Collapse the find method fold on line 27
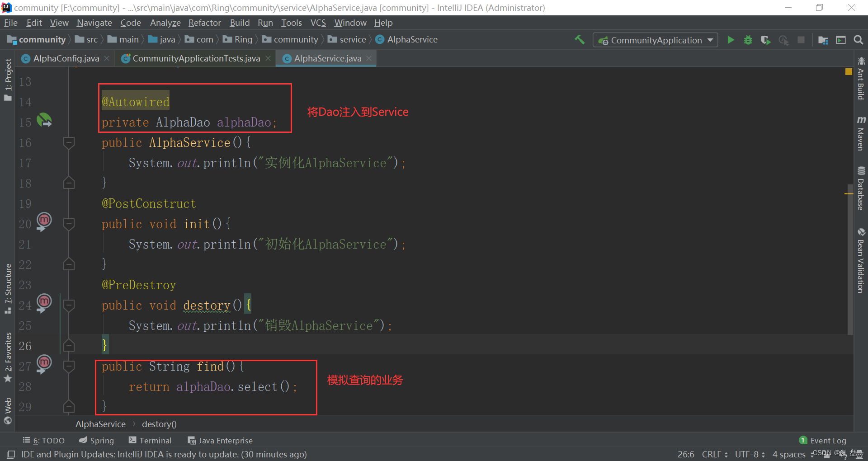Screen dimensions: 868x461 pyautogui.click(x=69, y=367)
